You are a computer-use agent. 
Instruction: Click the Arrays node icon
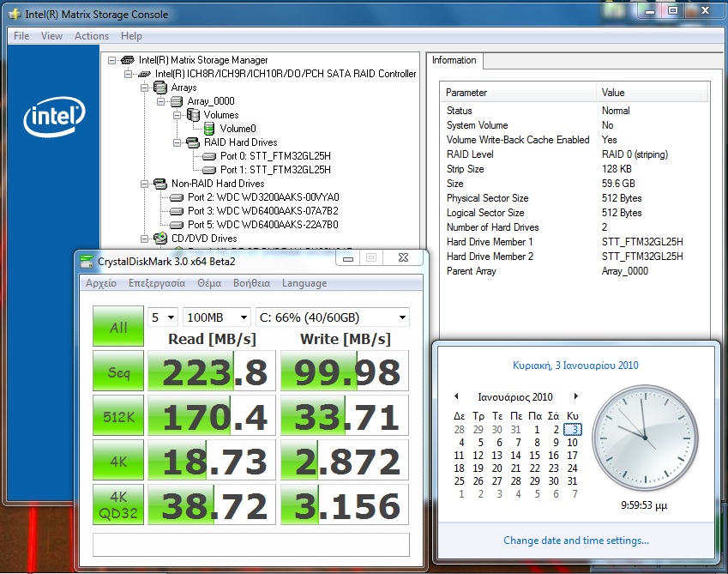tap(160, 88)
